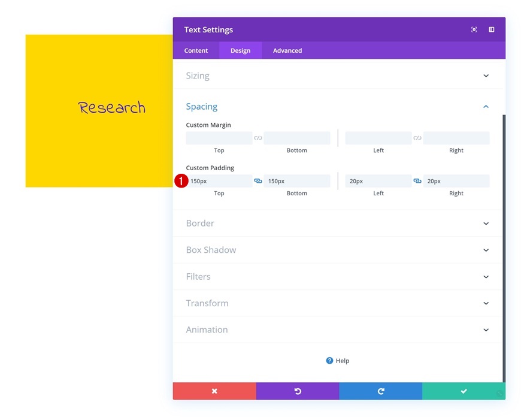
Task: Expand the Transform section chevron
Action: [486, 303]
